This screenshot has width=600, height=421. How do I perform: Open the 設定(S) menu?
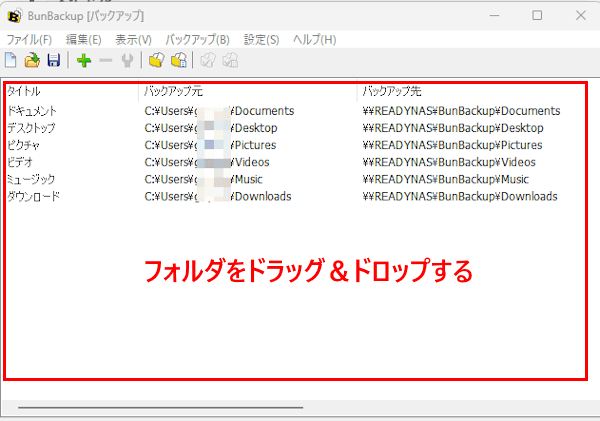click(x=261, y=39)
